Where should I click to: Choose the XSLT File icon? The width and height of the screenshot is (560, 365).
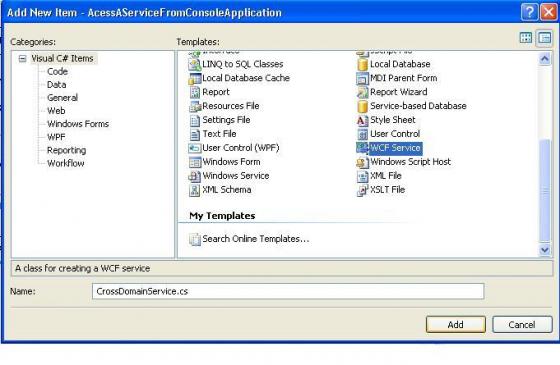pos(362,190)
